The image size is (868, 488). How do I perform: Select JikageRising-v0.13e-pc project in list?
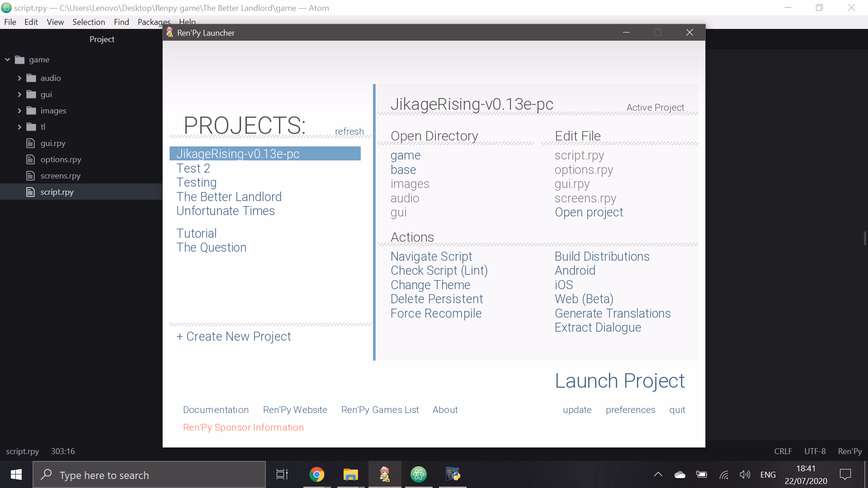265,154
